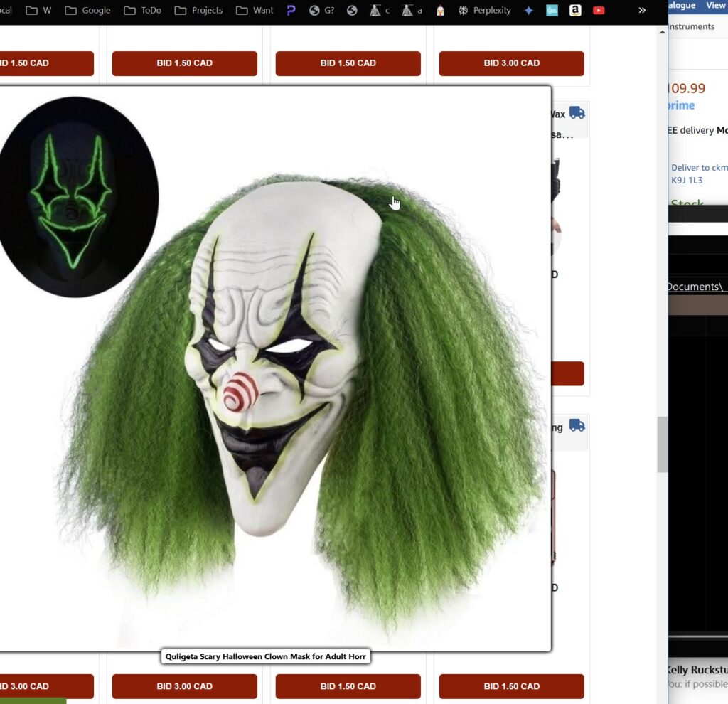Click the shipping truck icon beside Wax item

tap(577, 113)
